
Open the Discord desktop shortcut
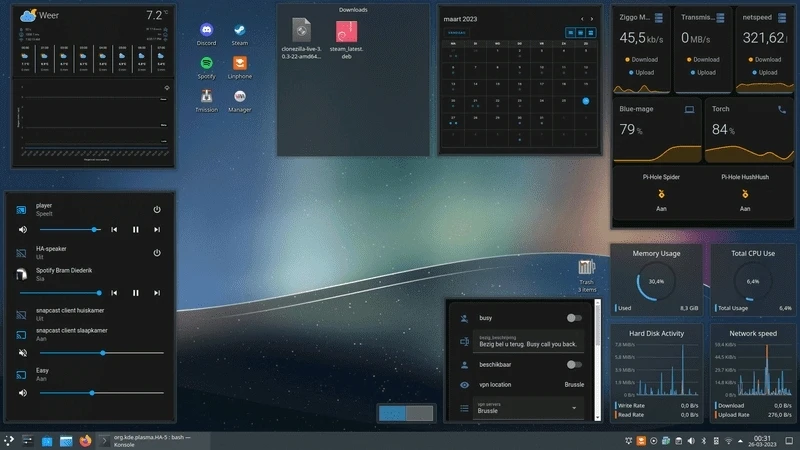[207, 33]
